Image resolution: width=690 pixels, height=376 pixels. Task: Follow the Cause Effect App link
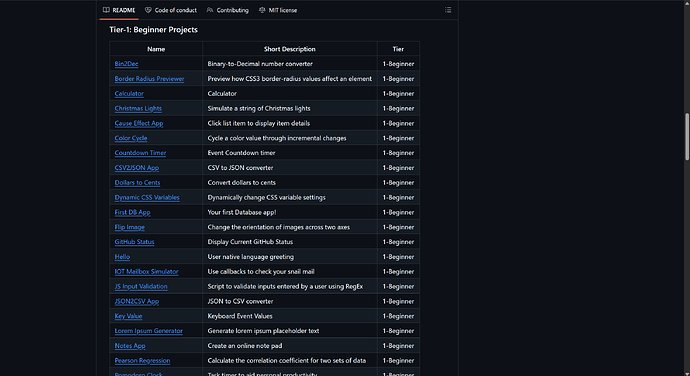point(139,123)
